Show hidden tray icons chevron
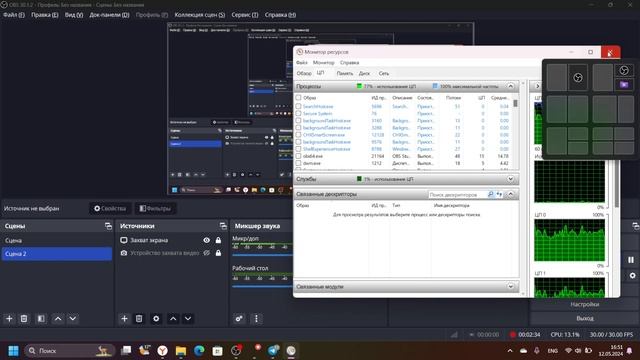This screenshot has height=360, width=640. (510, 351)
